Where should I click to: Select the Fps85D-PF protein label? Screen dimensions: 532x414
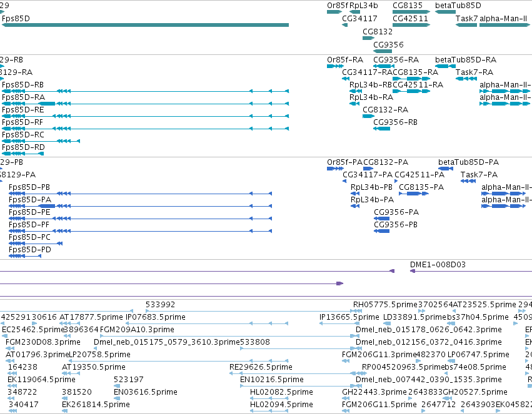[x=29, y=225]
